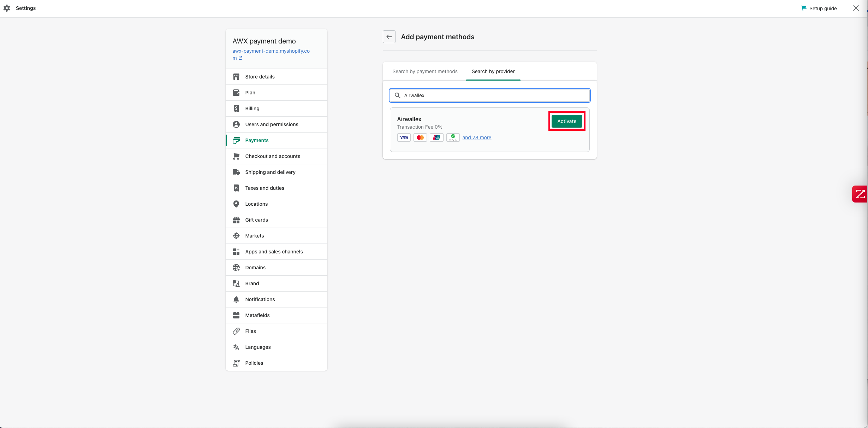
Task: Click the Visa card logo
Action: (404, 137)
